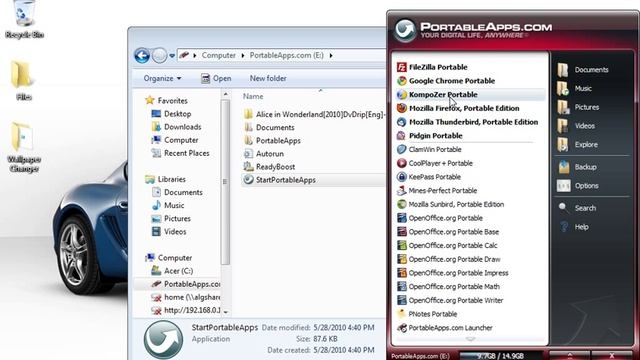Select home network drive in navigation pane

click(185, 297)
